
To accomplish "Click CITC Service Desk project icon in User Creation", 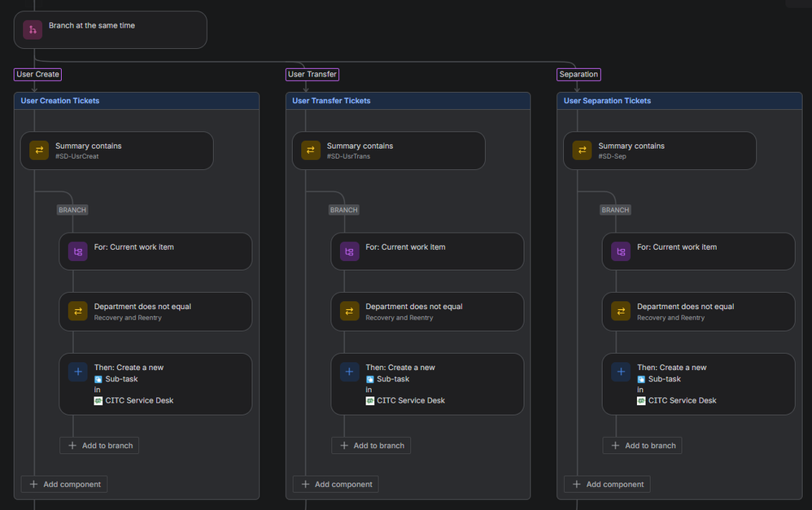I will point(98,401).
